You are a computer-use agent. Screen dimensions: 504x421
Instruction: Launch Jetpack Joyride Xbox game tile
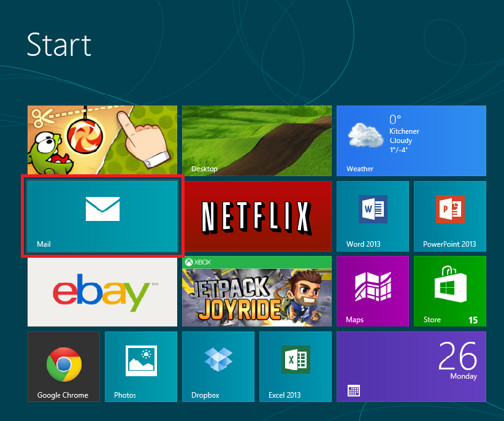(x=257, y=292)
